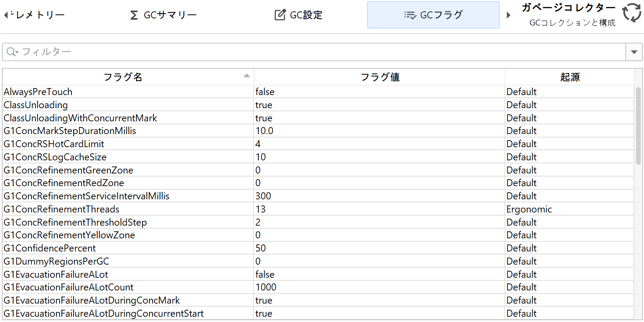644x322 pixels.
Task: Select the AlwaysPreTouch flag row
Action: pos(38,92)
